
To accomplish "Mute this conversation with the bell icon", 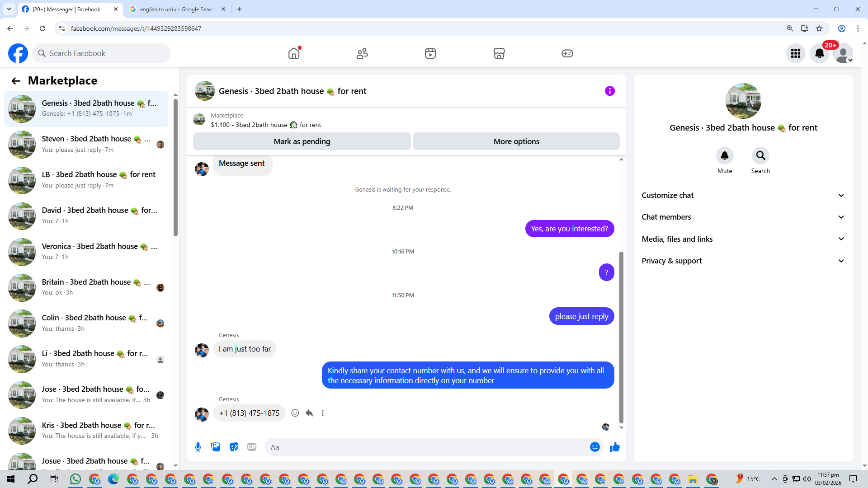I will [724, 156].
